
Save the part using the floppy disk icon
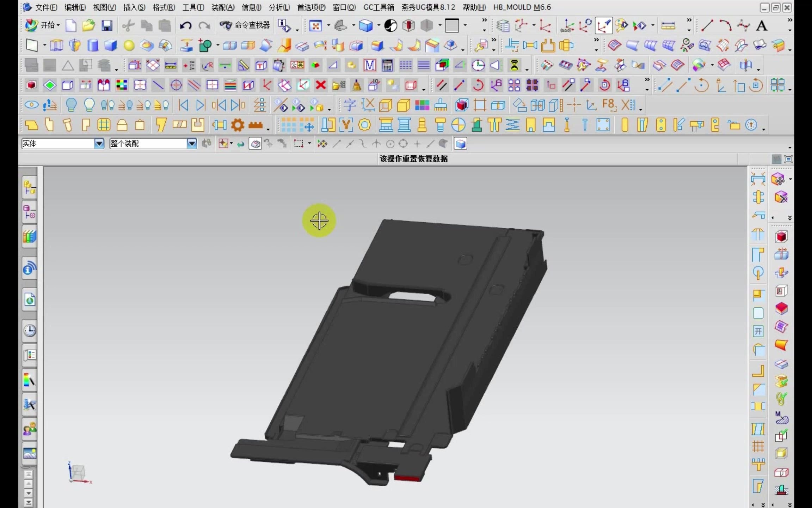(x=107, y=25)
